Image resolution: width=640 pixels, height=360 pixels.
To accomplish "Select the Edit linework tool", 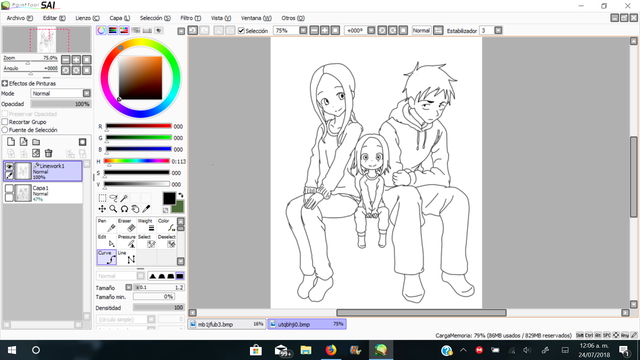I will (x=107, y=241).
